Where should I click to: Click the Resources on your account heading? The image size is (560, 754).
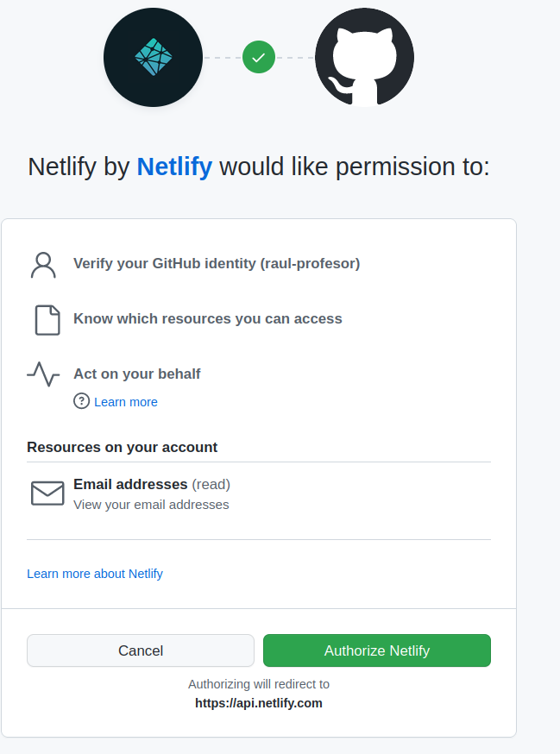click(122, 447)
